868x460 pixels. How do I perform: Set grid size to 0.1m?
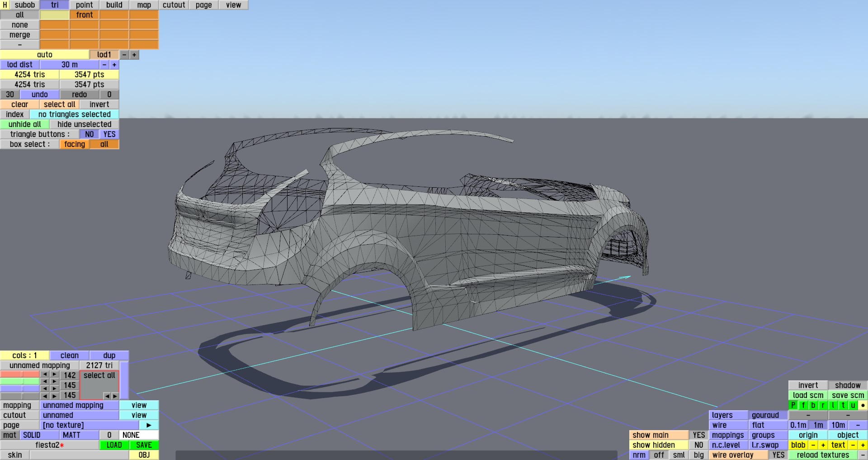coord(798,425)
